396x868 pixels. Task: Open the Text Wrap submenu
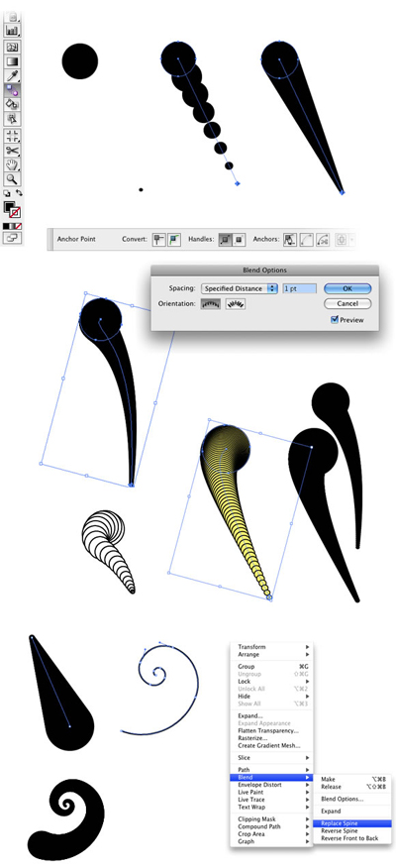tap(271, 808)
